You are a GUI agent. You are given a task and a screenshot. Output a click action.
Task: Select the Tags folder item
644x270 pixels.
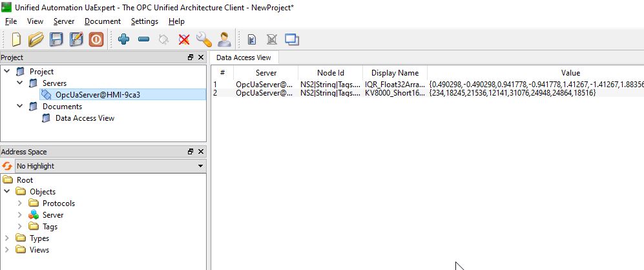click(50, 227)
